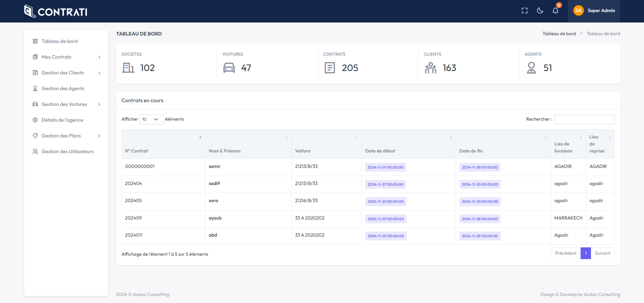Screen dimensions: 644x303
Task: Click the Agents person icon
Action: (x=531, y=68)
